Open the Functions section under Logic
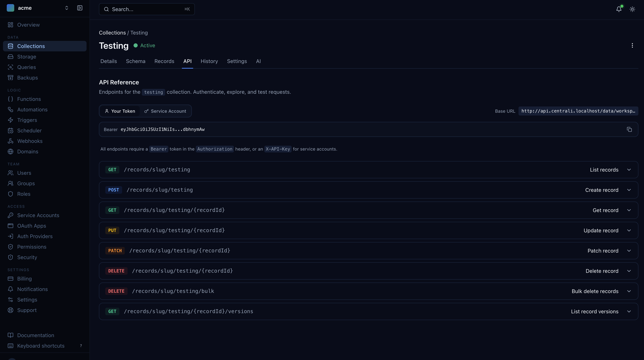The width and height of the screenshot is (644, 360). [29, 99]
